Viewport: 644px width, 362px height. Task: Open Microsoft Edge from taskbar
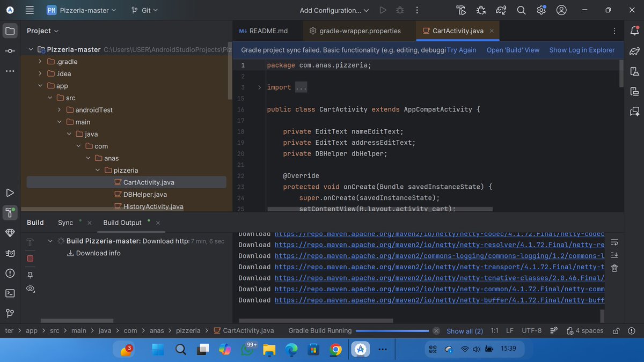click(291, 350)
